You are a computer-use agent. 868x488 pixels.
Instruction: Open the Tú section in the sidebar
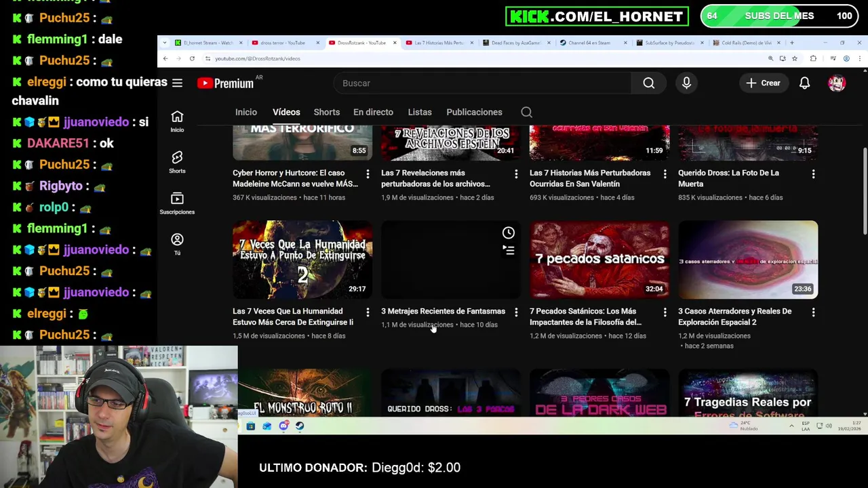177,244
